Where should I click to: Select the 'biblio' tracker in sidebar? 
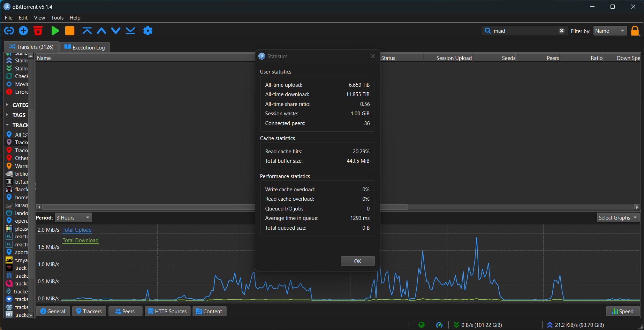click(x=17, y=174)
